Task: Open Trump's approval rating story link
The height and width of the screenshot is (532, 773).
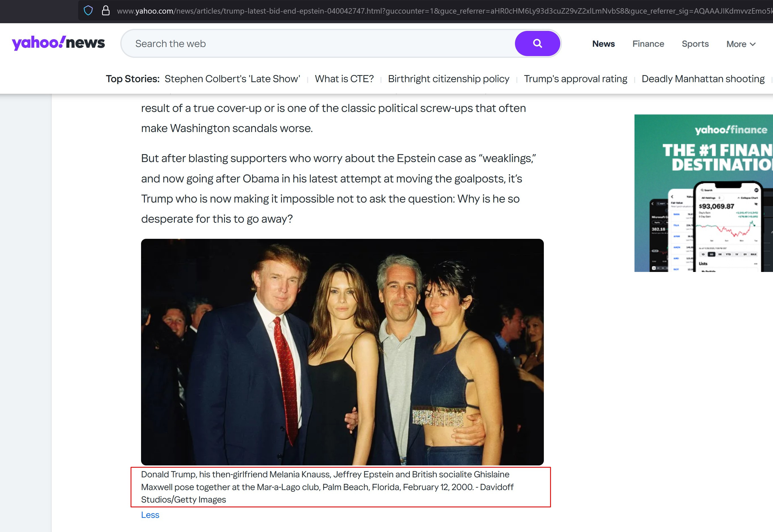Action: click(x=575, y=79)
